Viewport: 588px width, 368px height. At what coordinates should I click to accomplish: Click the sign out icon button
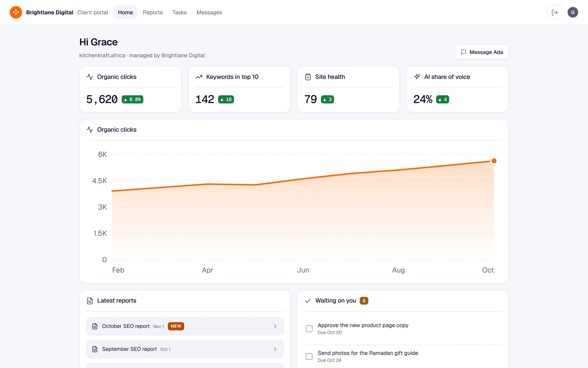[x=554, y=12]
